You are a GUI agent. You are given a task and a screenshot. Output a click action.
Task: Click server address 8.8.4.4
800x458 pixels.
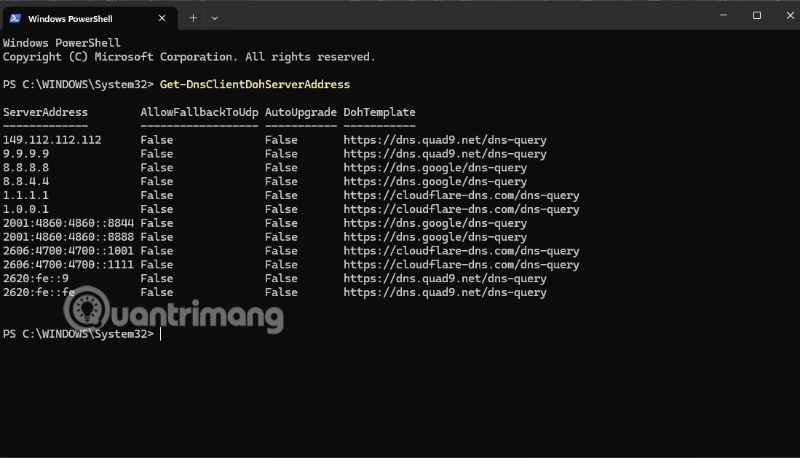point(26,181)
